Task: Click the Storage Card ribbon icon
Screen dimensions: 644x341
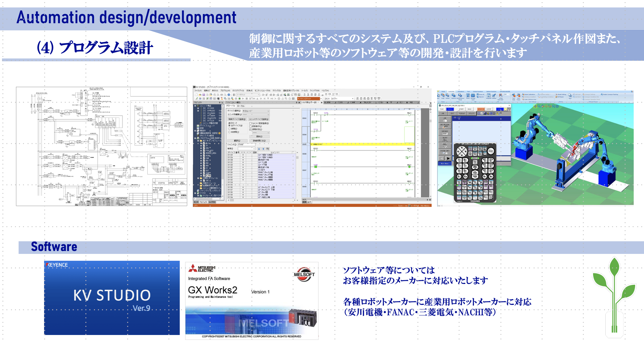Action: pos(473,96)
